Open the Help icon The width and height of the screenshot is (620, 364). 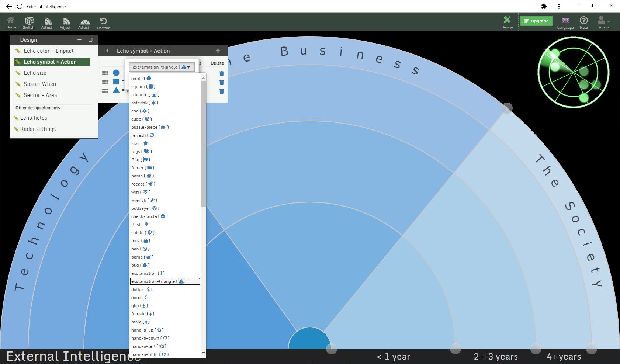coord(584,22)
